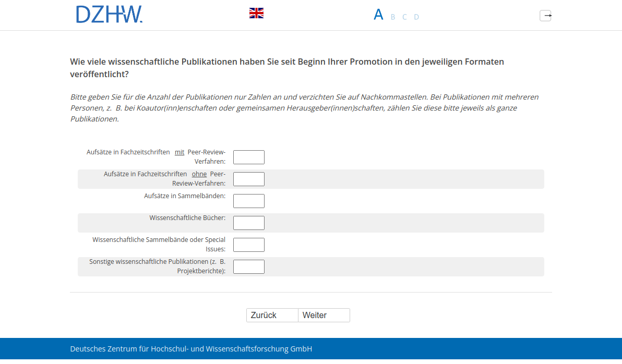The height and width of the screenshot is (364, 622).
Task: Jump to section C in the header
Action: click(404, 17)
